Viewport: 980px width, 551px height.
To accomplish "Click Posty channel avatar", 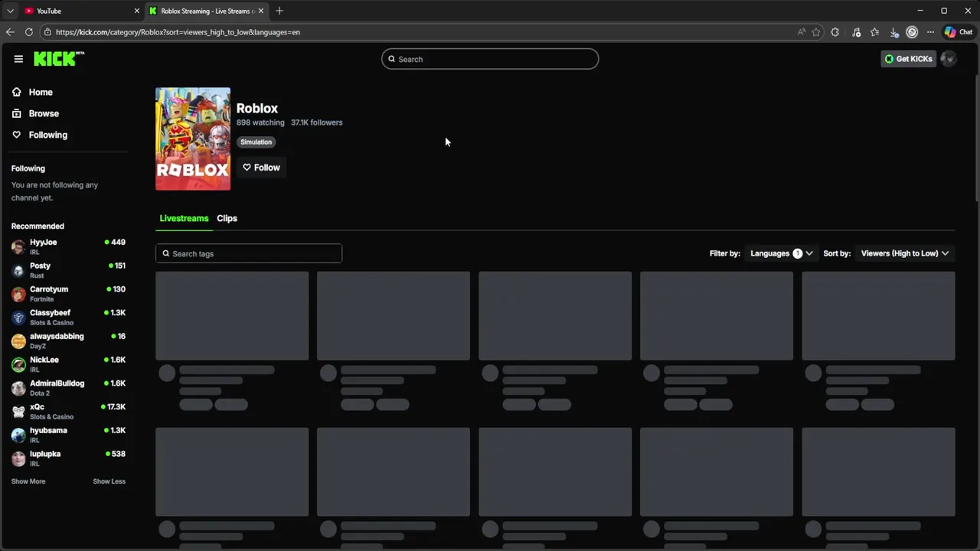I will point(18,270).
